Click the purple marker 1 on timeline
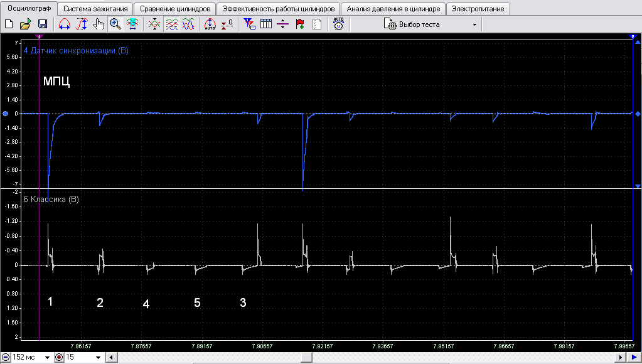The height and width of the screenshot is (364, 642). click(40, 37)
